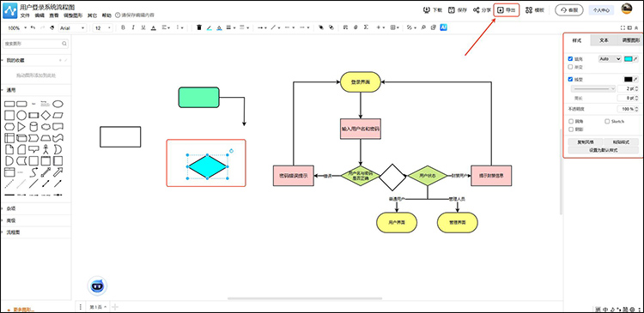
Task: Click the undo arrow icon
Action: (33, 27)
